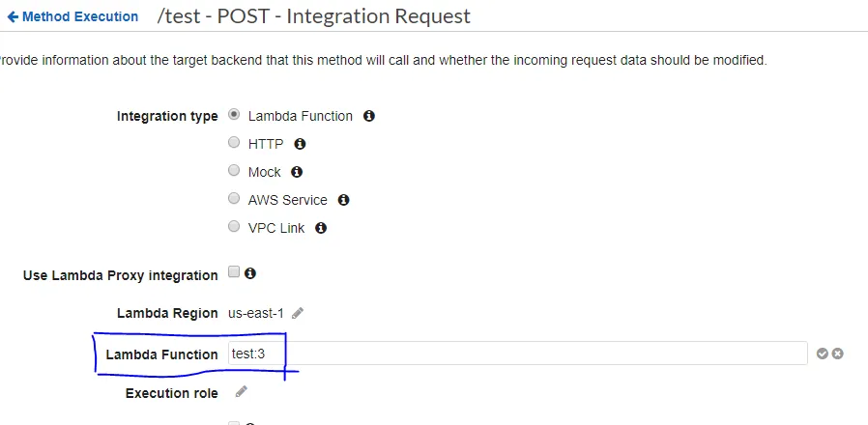Choose the Mock integration type
Screen dimensions: 868x425
pos(234,171)
